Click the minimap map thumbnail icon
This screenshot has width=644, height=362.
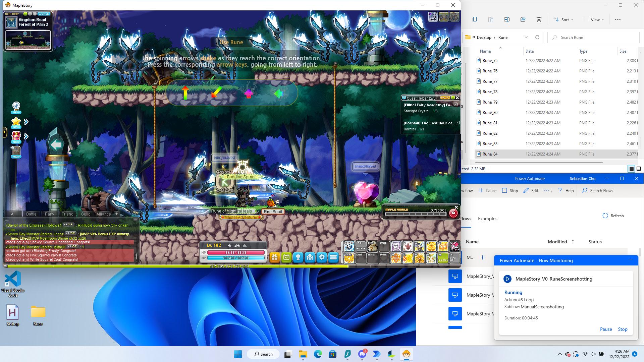(11, 22)
